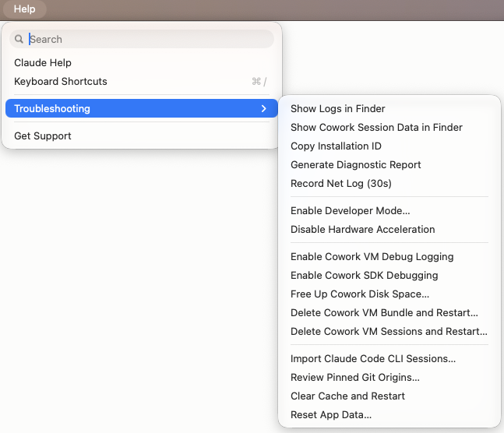Select Free Up Cowork Disk Space…

(389, 294)
